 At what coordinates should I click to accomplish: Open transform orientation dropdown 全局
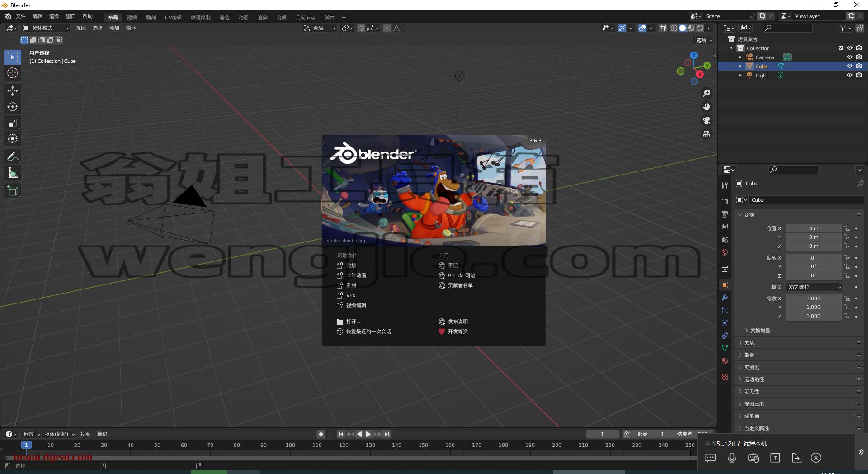pos(320,28)
